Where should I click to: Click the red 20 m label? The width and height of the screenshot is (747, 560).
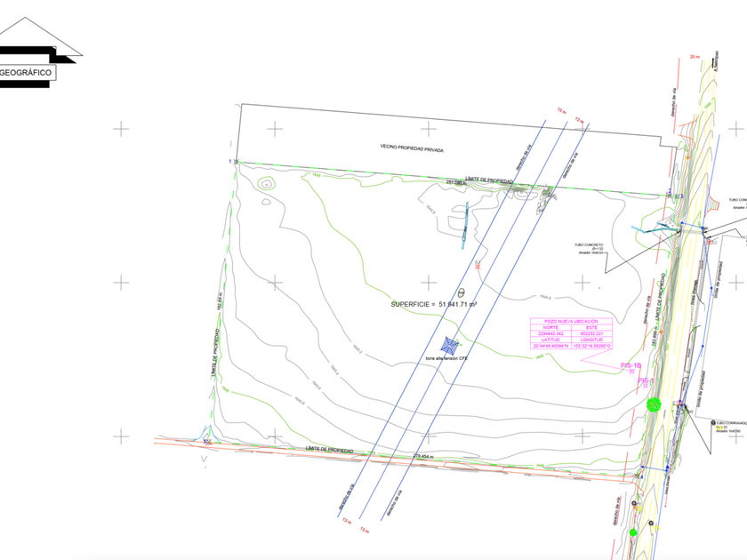695,57
